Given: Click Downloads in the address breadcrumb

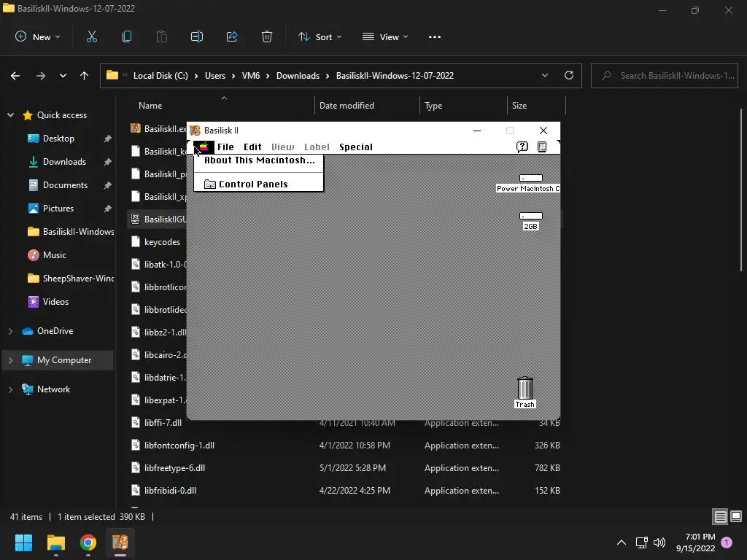Looking at the screenshot, I should click(298, 76).
